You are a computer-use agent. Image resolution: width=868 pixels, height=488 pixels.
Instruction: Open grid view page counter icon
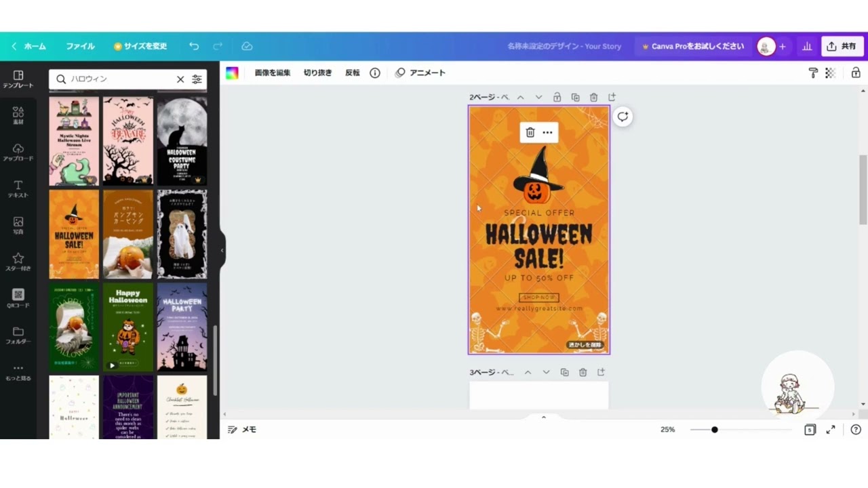click(810, 430)
